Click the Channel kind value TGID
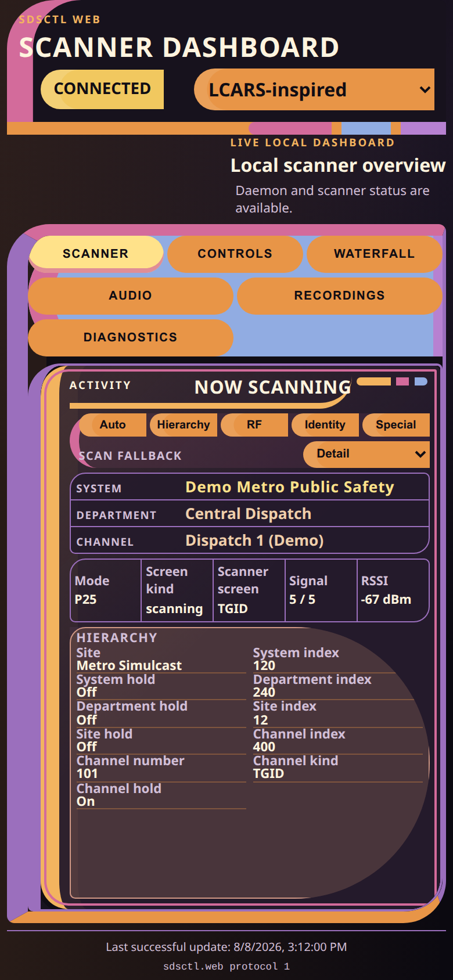453x980 pixels. click(269, 773)
